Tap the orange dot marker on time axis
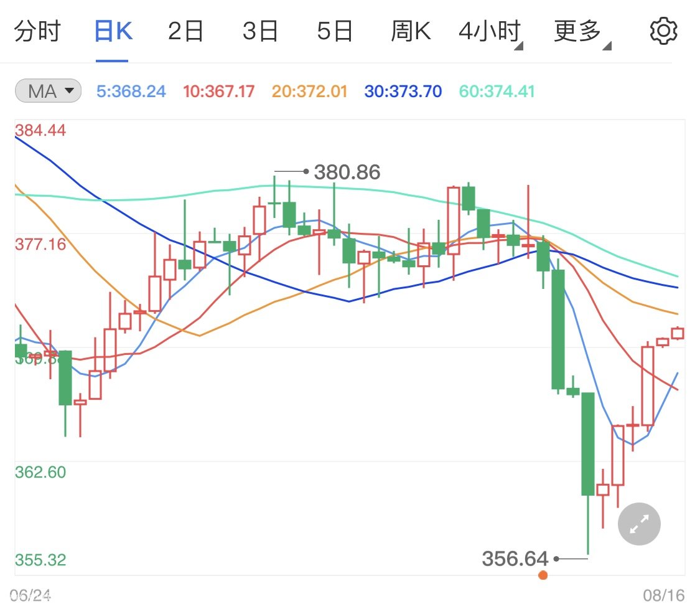 [543, 575]
